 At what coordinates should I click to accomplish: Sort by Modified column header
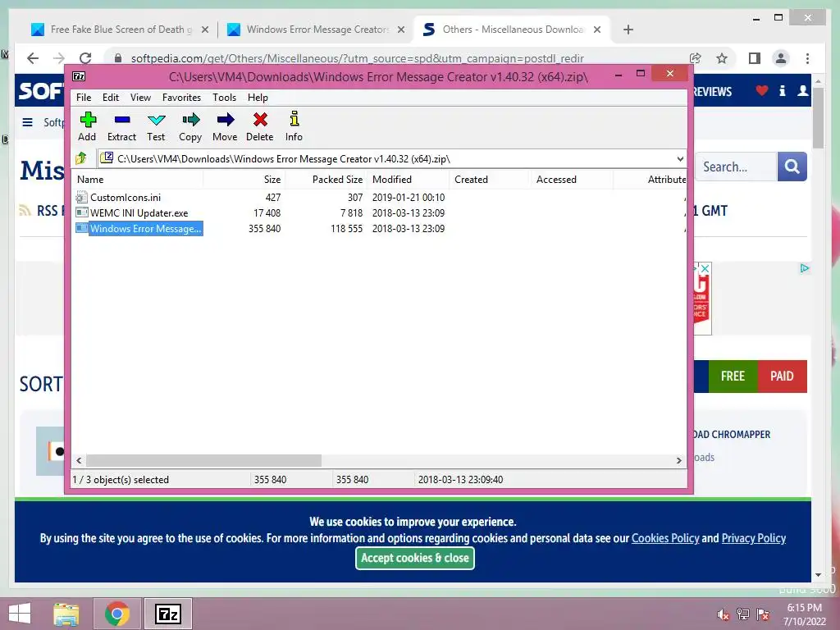(409, 180)
